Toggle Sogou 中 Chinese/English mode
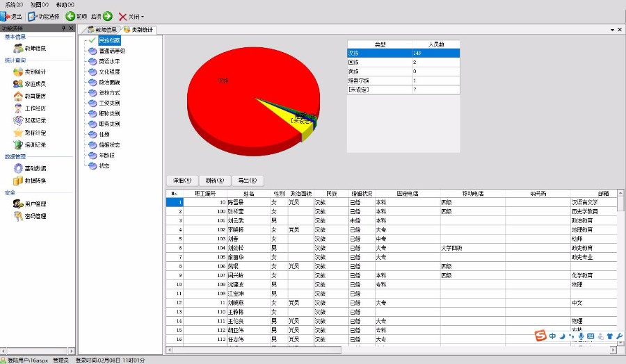 pos(552,336)
